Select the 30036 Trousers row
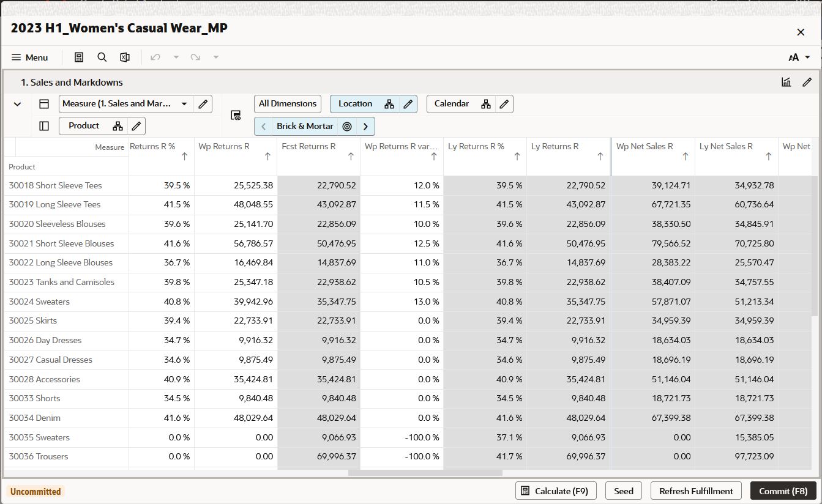The image size is (822, 504). pyautogui.click(x=66, y=456)
